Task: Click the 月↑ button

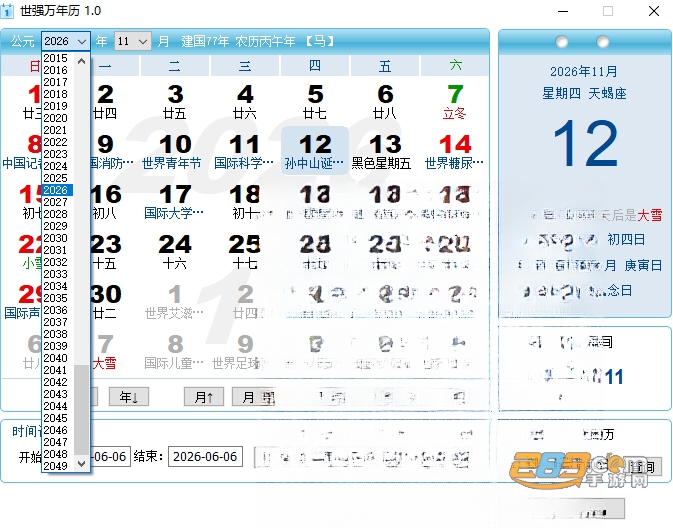Action: pos(204,397)
